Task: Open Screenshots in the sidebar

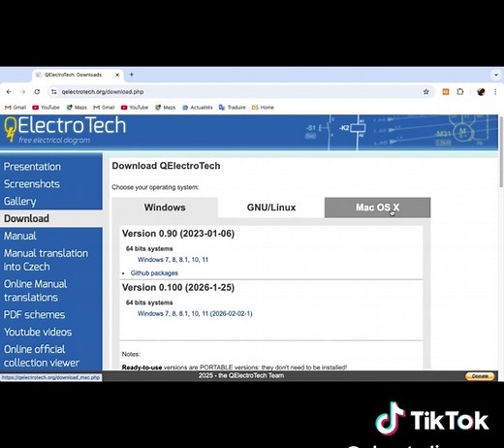Action: pos(32,184)
